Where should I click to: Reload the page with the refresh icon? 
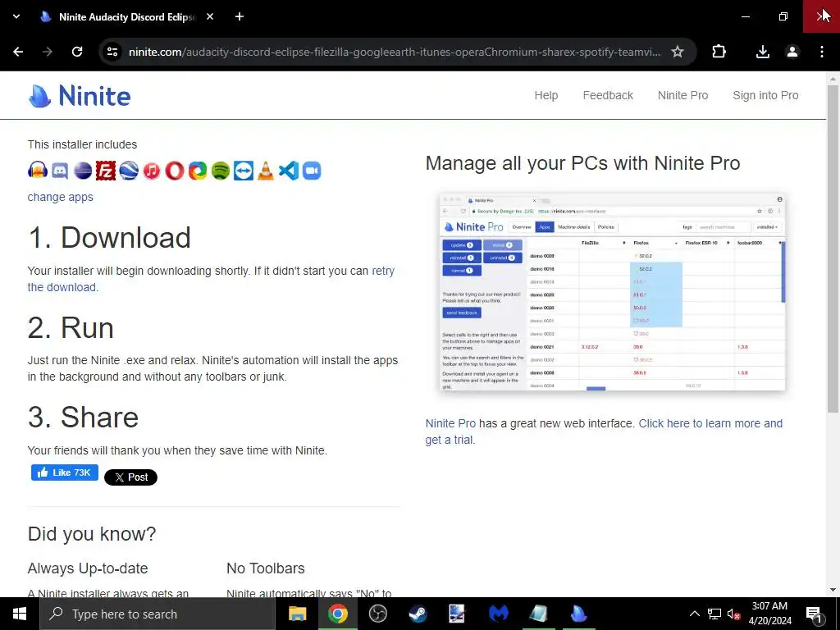tap(77, 52)
